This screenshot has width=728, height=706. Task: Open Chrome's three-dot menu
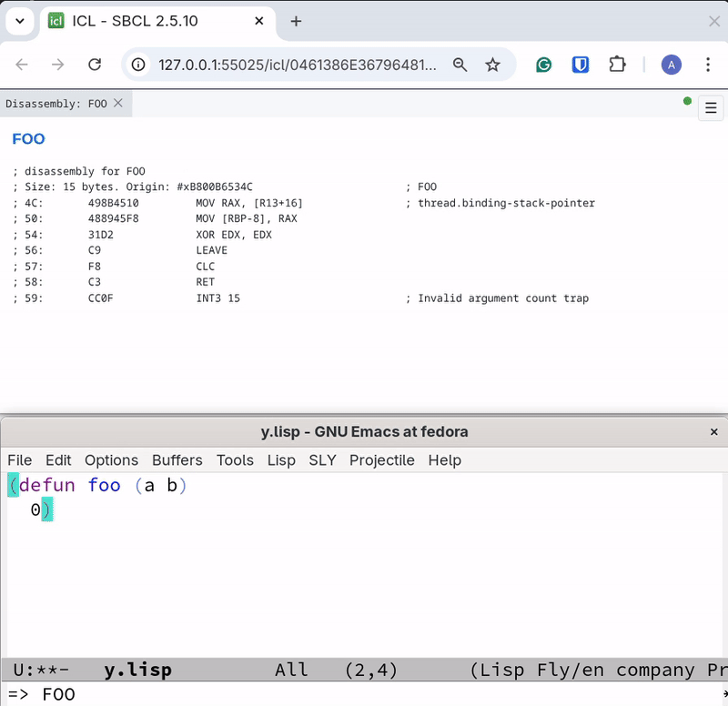708,65
